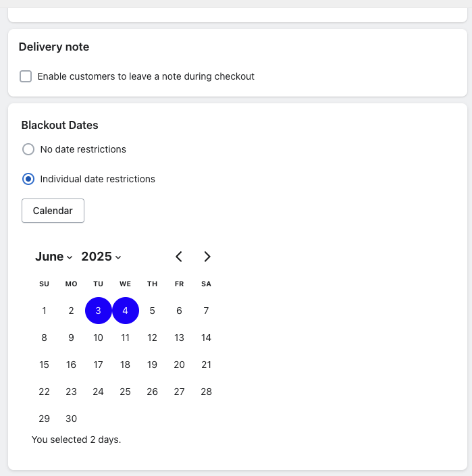Image resolution: width=472 pixels, height=476 pixels.
Task: Pick June 1 in the calendar
Action: 44,311
